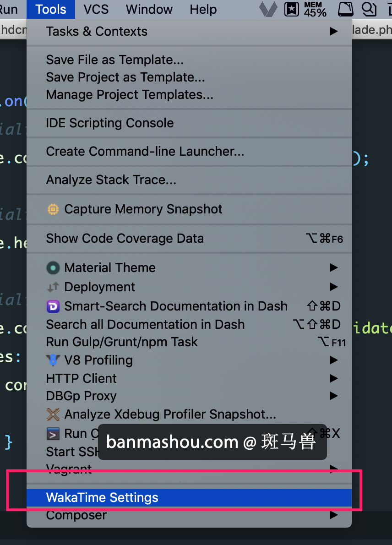Click the MEM 45% memory indicator
The width and height of the screenshot is (392, 545).
(315, 9)
